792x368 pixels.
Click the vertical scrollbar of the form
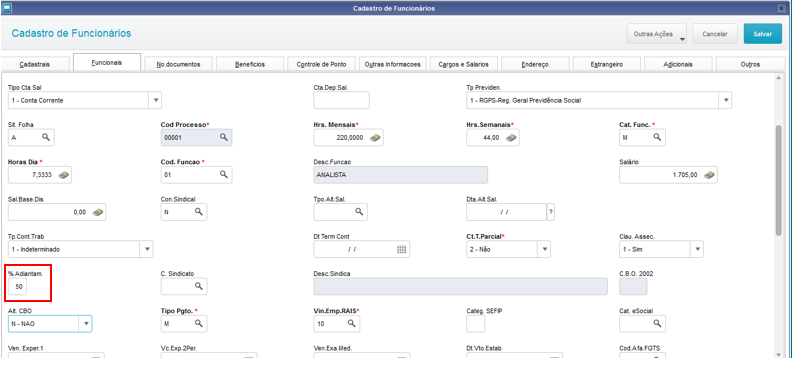click(778, 179)
